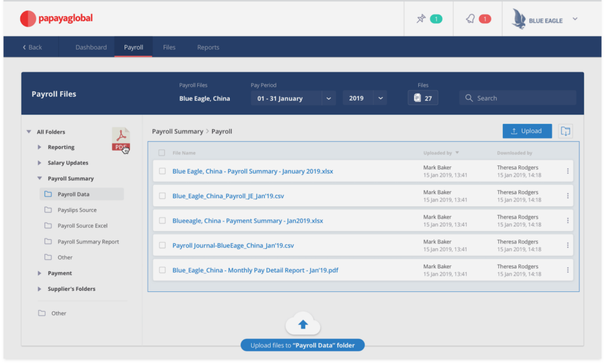Open Blueeagle, China - Payment Summary - Jan2019.xlsx
This screenshot has height=364, width=605.
click(248, 220)
